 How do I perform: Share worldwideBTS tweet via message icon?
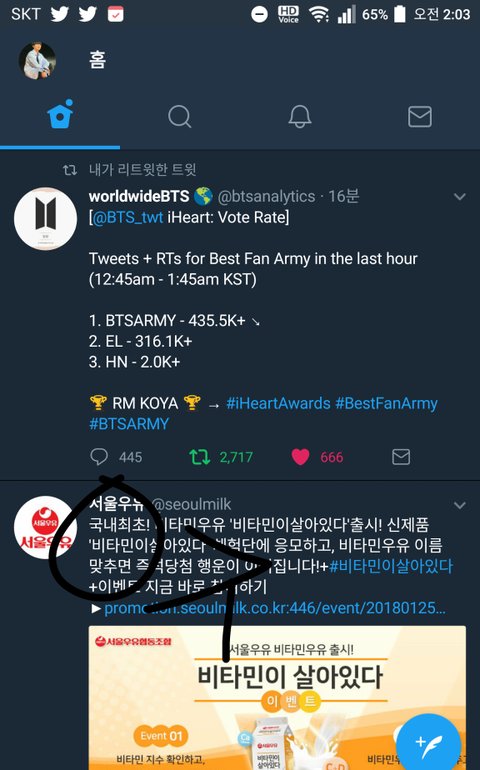tap(401, 457)
